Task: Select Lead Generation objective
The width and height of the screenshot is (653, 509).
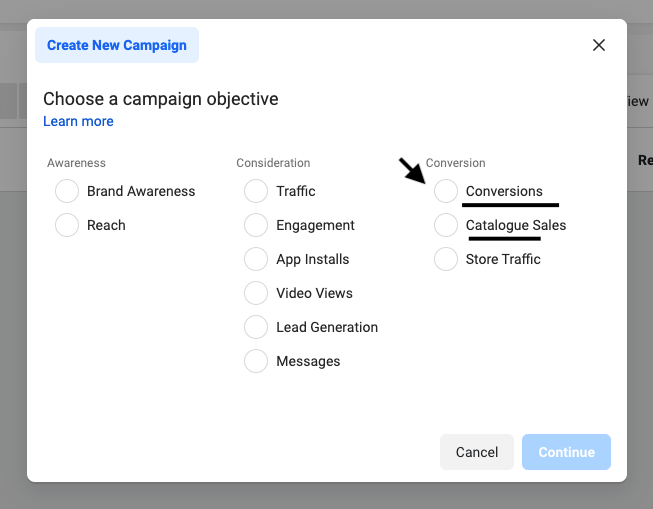Action: [256, 327]
